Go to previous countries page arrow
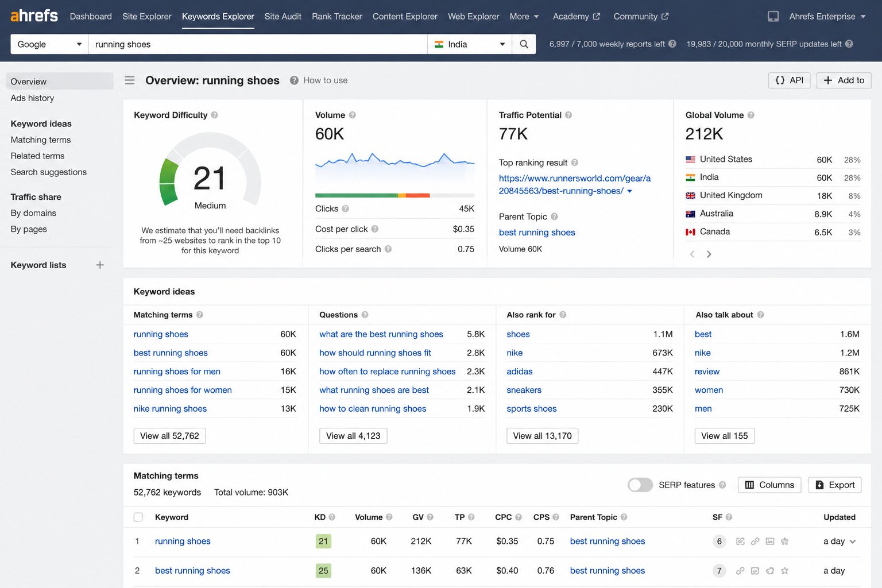The image size is (882, 588). pyautogui.click(x=693, y=254)
